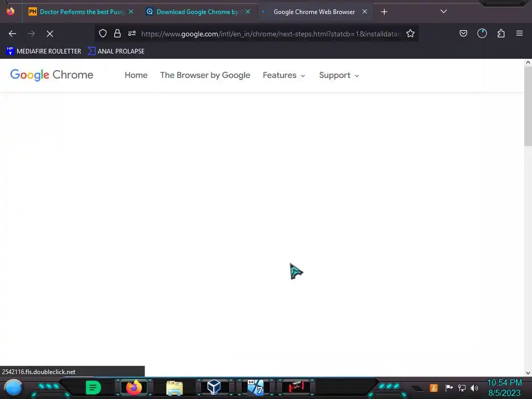The width and height of the screenshot is (532, 399).
Task: Click Firefox icon on taskbar
Action: 134,388
